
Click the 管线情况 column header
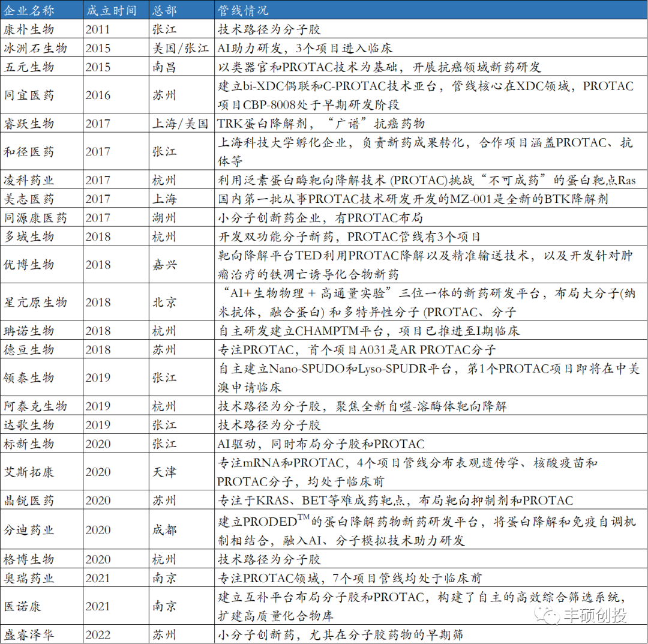[x=242, y=11]
